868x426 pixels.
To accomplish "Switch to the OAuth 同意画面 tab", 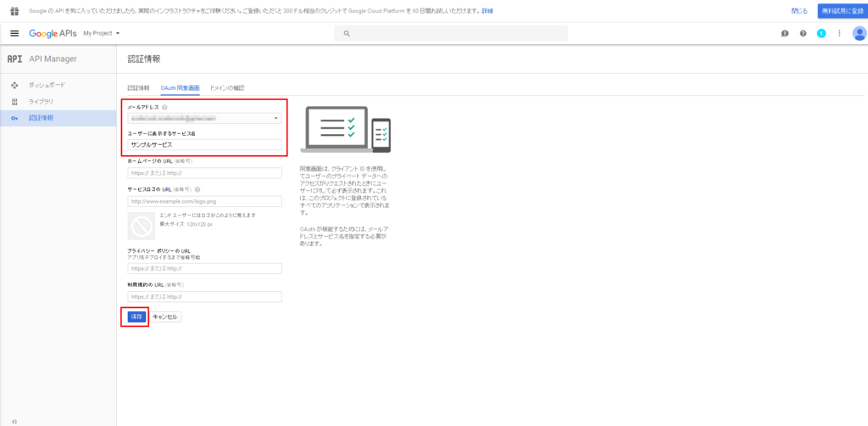I will [180, 88].
